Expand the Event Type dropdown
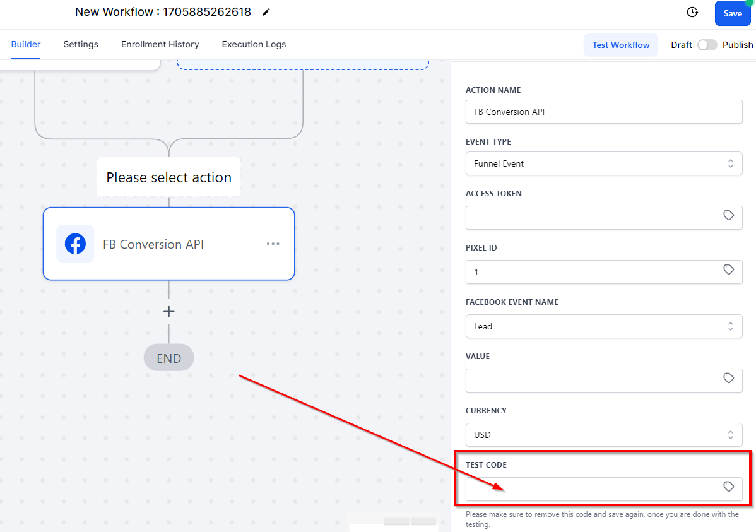This screenshot has height=532, width=756. pyautogui.click(x=604, y=163)
